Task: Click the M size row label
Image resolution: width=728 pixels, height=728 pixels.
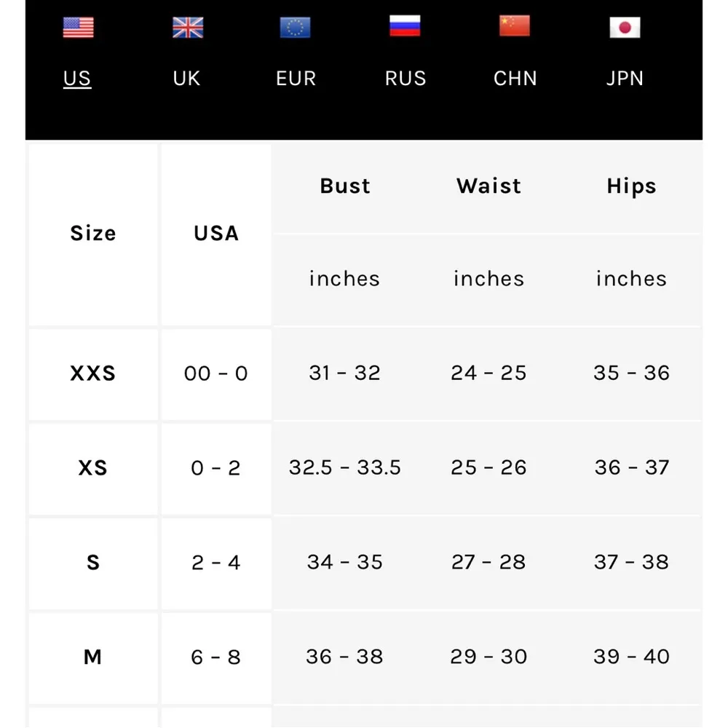Action: pyautogui.click(x=93, y=657)
